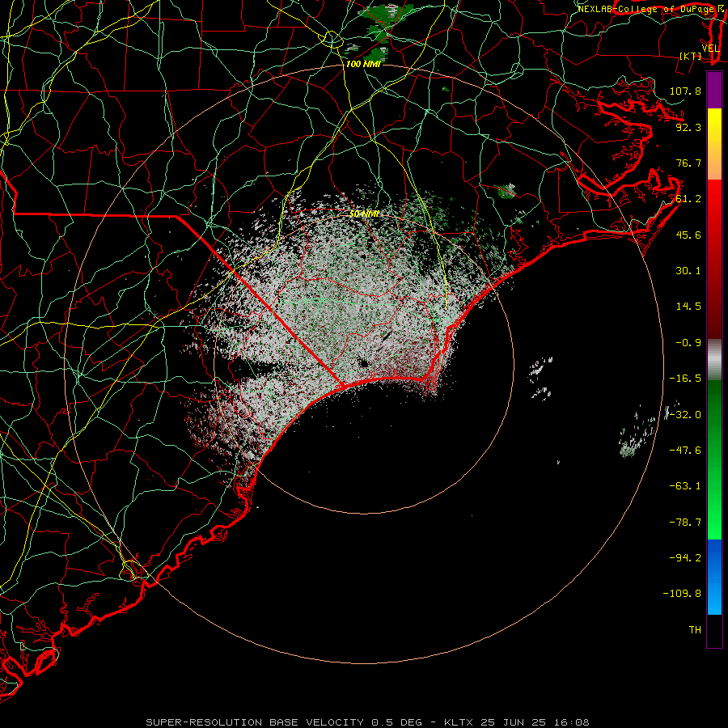Click the 61.2 legend value
The height and width of the screenshot is (728, 728).
[x=688, y=199]
